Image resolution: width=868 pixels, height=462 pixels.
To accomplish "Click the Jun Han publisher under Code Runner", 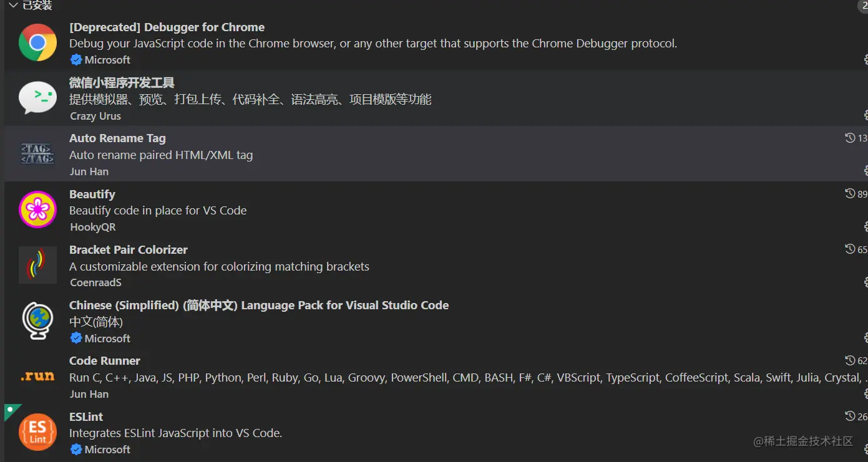I will (x=89, y=394).
